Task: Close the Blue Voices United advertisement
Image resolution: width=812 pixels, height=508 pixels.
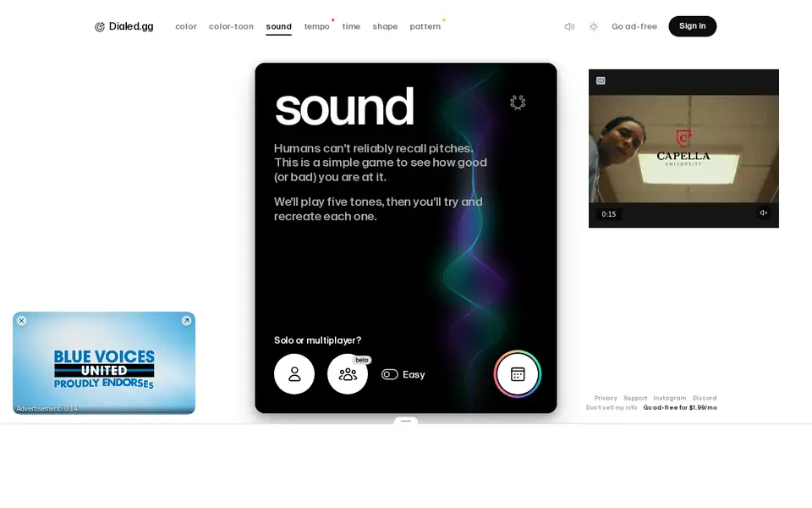Action: [x=21, y=320]
